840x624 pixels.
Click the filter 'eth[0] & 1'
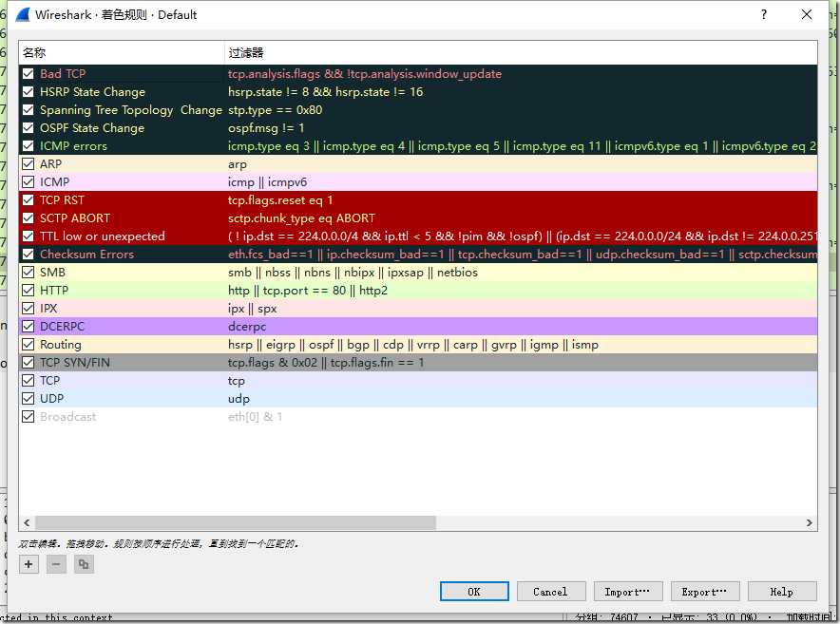255,417
